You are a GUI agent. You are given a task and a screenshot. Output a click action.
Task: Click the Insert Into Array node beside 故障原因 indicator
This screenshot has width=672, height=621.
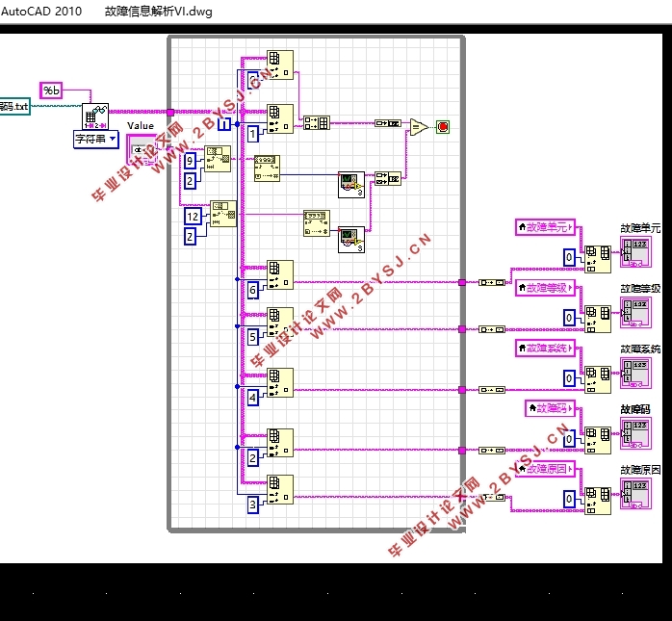598,501
